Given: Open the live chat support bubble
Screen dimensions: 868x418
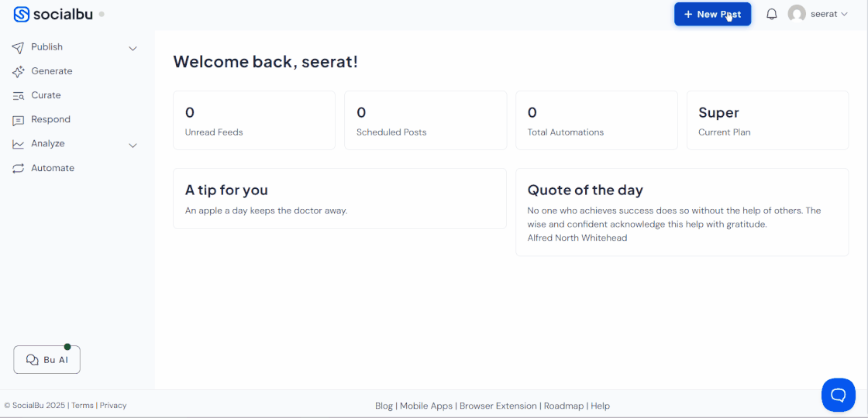Looking at the screenshot, I should pos(838,395).
